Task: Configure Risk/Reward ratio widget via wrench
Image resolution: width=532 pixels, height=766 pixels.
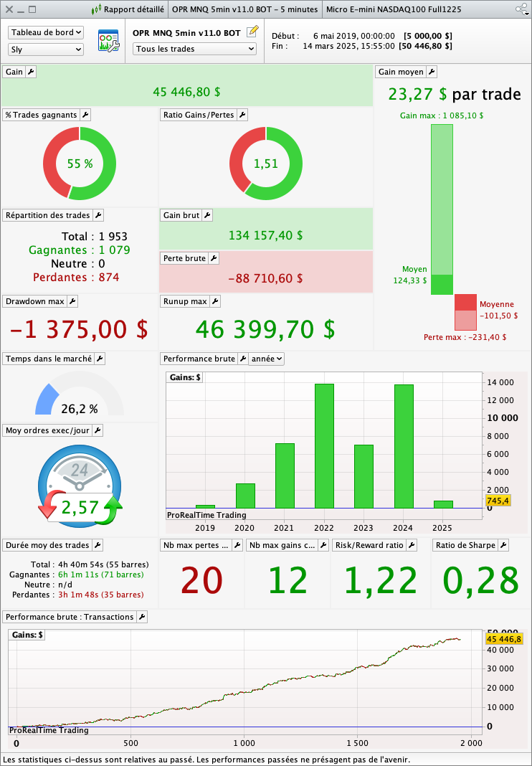Action: 411,545
